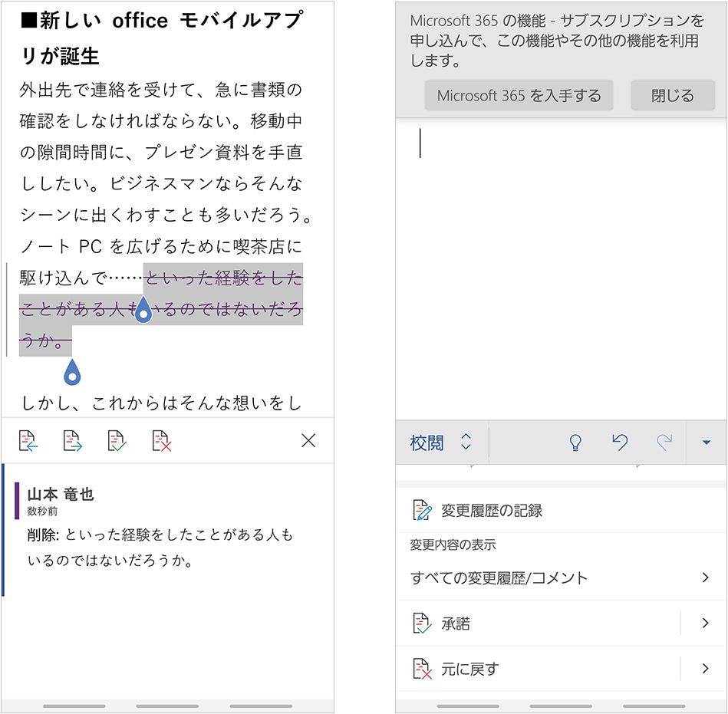Screen dimensions: 728x714
Task: Tap the lightbulb Tell Me icon
Action: click(575, 443)
